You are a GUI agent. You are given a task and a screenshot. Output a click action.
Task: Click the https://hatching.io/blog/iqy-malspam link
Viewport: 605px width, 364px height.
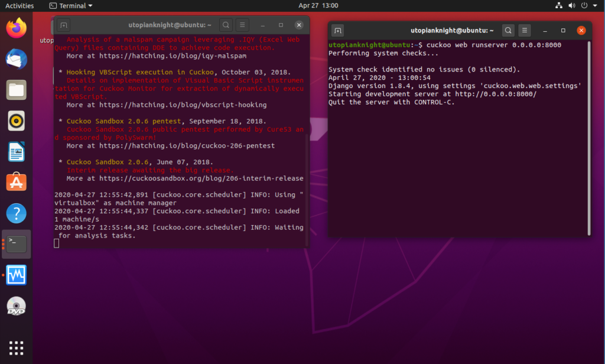(x=173, y=56)
